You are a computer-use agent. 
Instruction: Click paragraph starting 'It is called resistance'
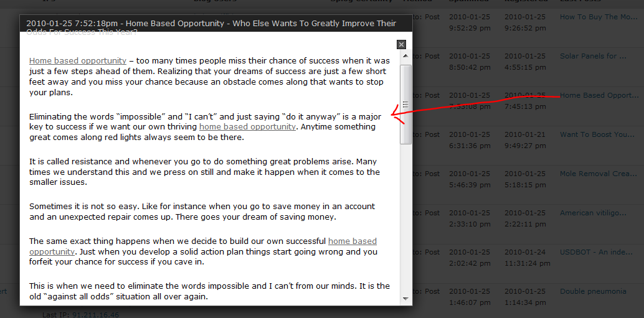pos(204,172)
